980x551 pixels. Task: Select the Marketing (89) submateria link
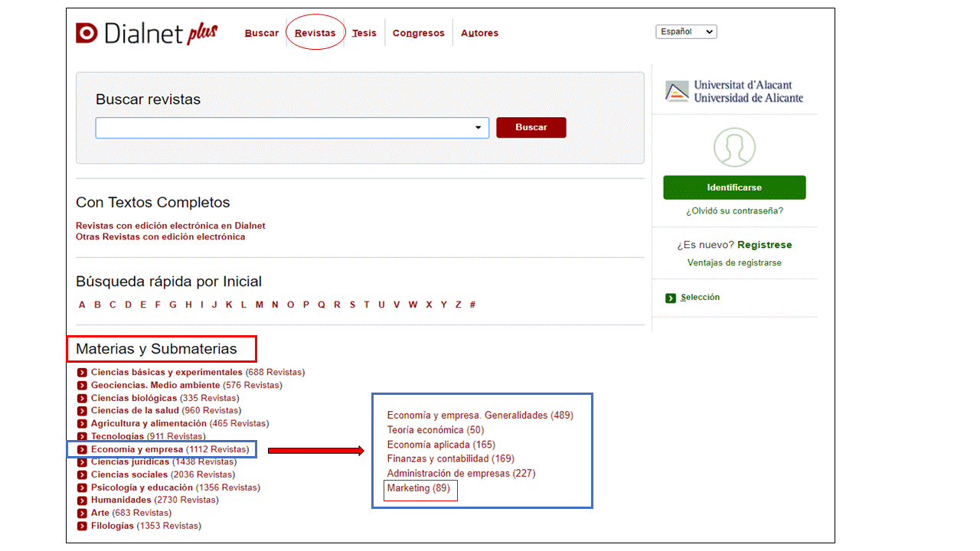418,488
